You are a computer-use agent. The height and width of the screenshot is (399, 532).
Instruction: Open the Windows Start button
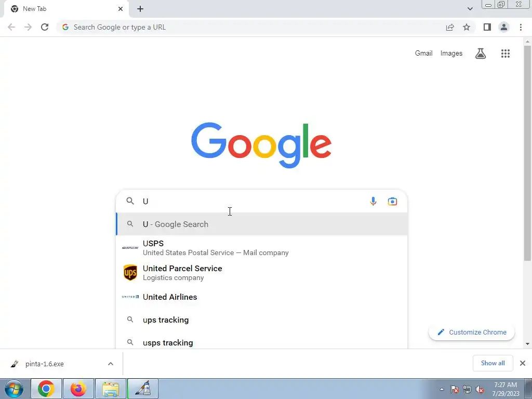click(x=14, y=389)
